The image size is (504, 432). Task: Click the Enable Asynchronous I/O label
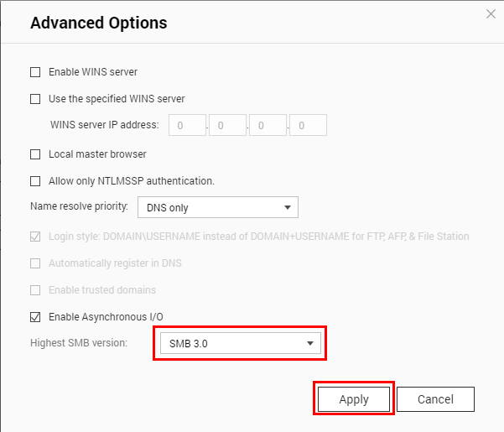point(106,317)
